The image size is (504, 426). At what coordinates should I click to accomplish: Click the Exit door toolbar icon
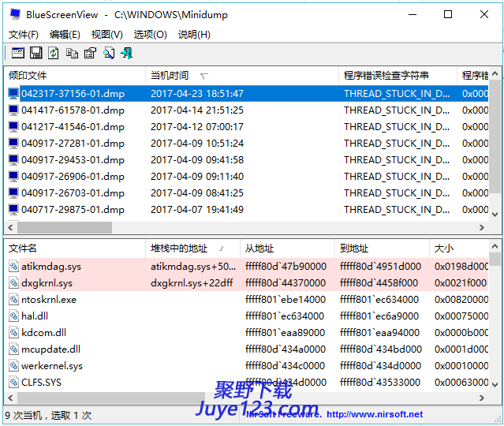[127, 53]
